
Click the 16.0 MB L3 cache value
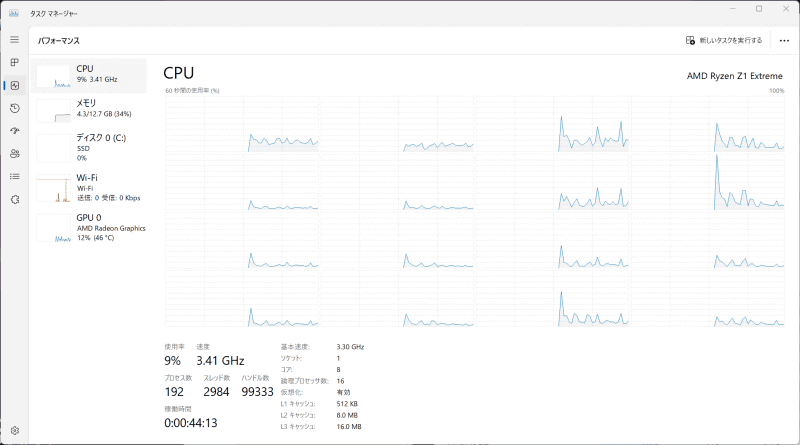point(349,427)
